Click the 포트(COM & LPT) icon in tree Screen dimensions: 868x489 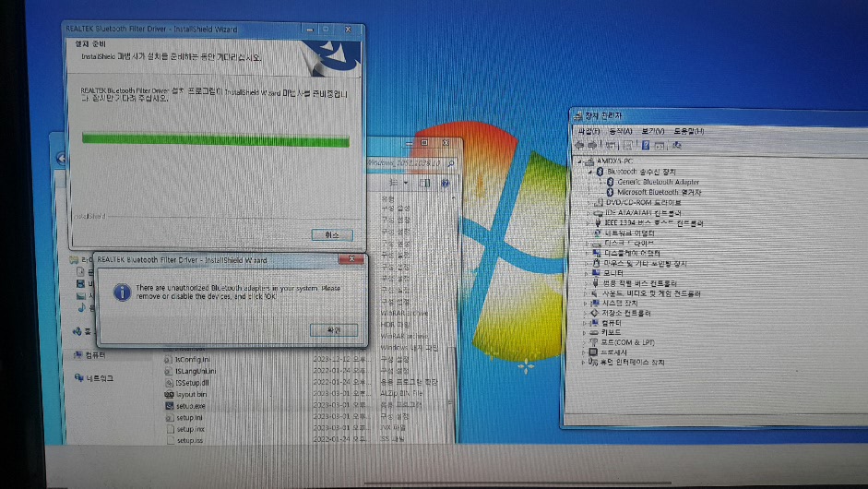click(594, 342)
